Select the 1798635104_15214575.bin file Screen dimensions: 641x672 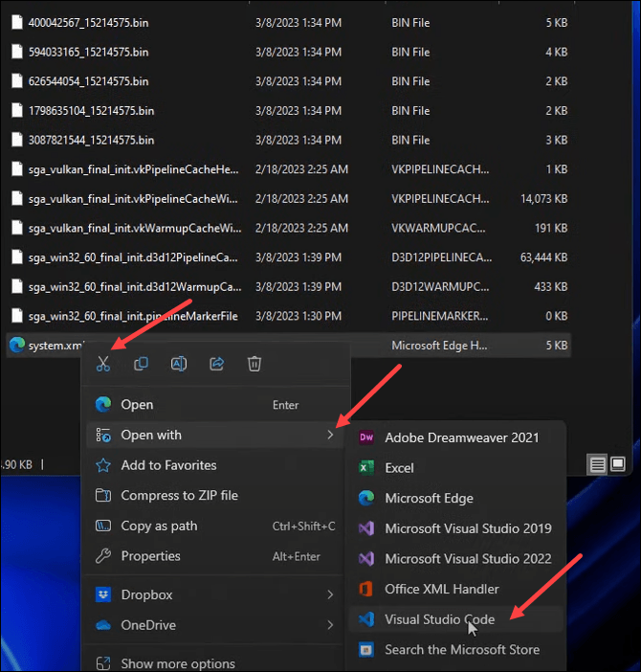pos(91,111)
